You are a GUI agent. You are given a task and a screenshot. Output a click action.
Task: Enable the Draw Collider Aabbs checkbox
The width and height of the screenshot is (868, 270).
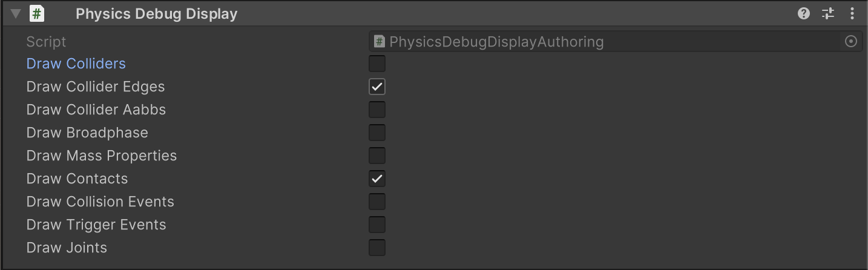377,110
